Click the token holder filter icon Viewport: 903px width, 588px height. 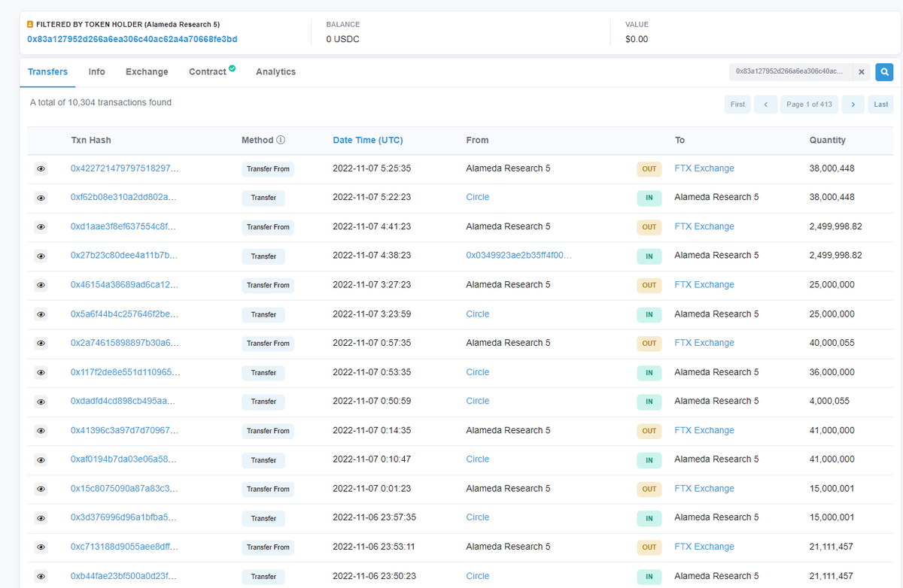pyautogui.click(x=30, y=25)
